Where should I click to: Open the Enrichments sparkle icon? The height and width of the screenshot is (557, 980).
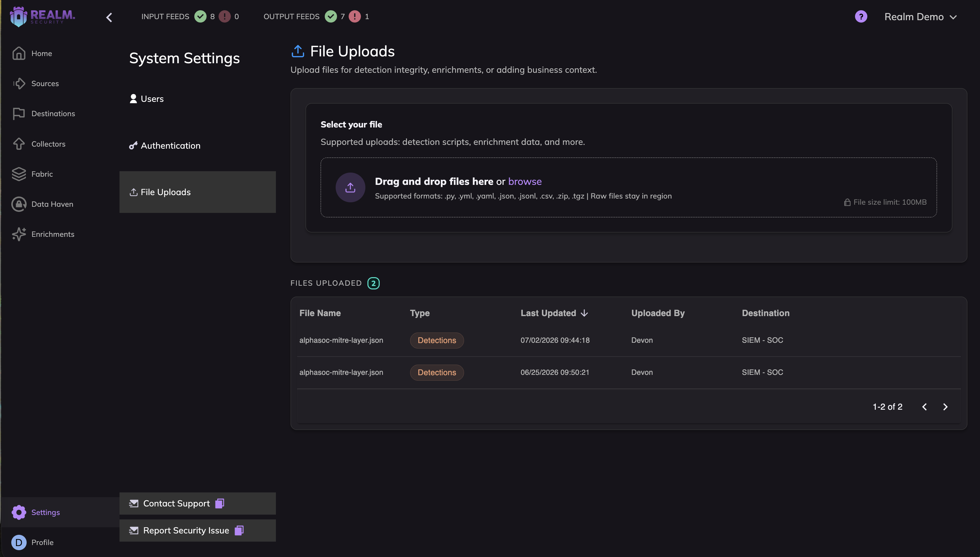pyautogui.click(x=19, y=234)
